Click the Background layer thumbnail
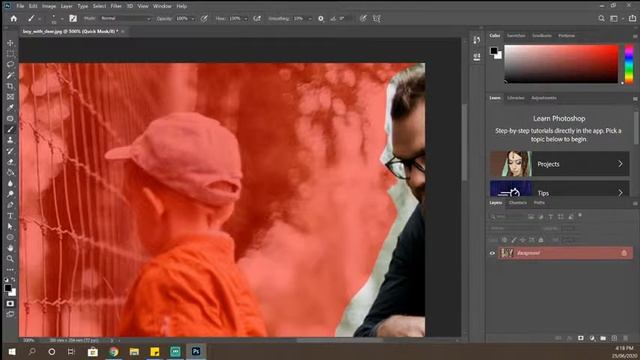This screenshot has width=640, height=360. (x=507, y=253)
